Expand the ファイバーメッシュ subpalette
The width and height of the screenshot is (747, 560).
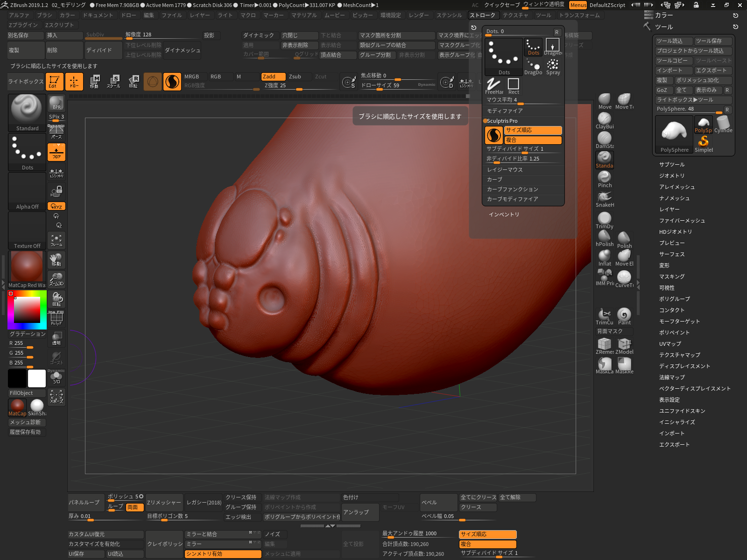[682, 221]
